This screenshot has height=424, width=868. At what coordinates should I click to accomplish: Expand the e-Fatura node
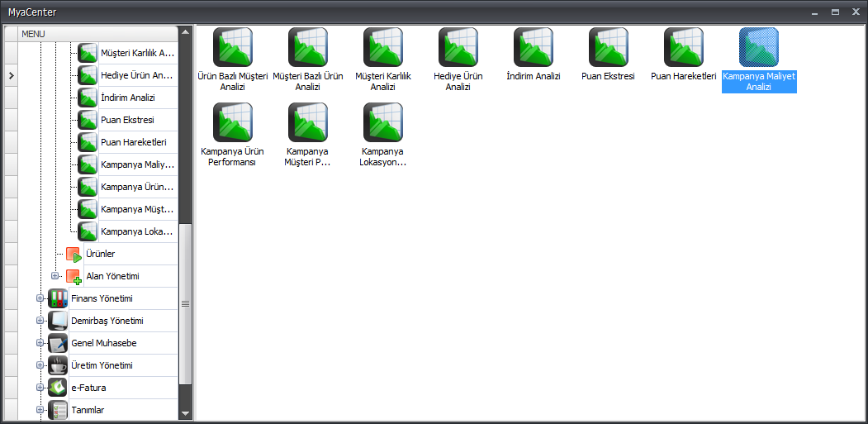click(x=40, y=388)
